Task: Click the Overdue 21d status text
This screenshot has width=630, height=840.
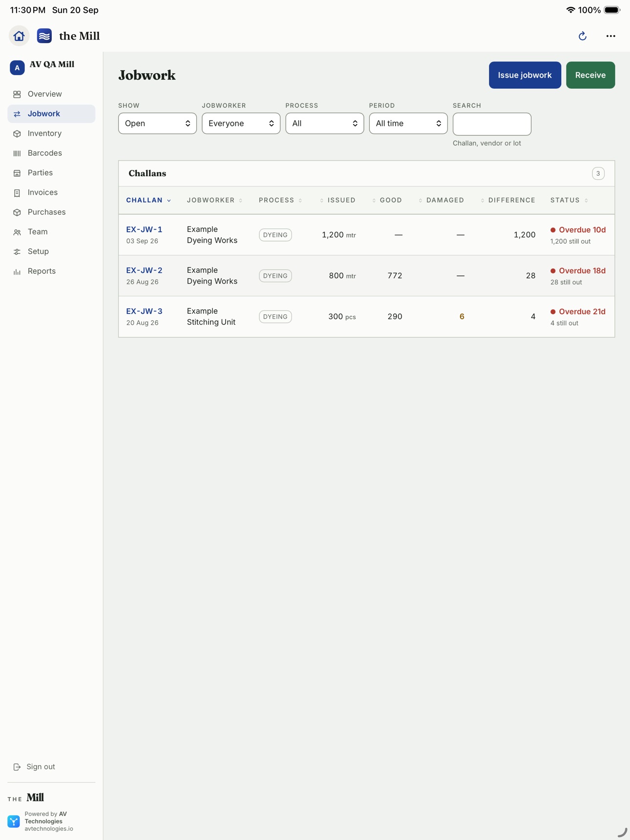Action: (x=582, y=311)
